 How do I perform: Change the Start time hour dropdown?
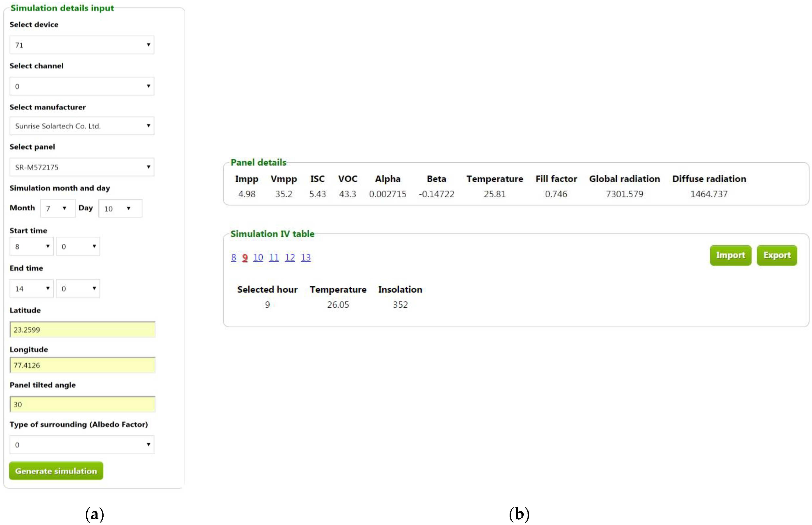coord(31,246)
